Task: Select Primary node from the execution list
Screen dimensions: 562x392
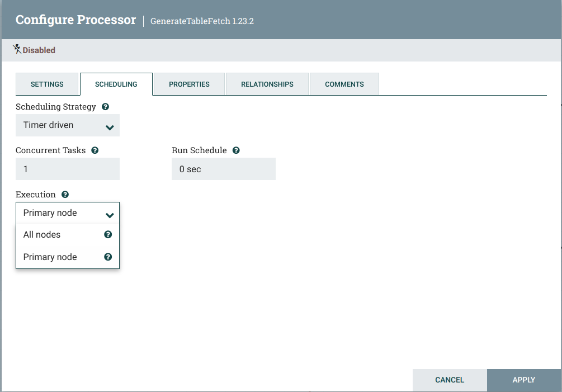Action: [x=50, y=257]
